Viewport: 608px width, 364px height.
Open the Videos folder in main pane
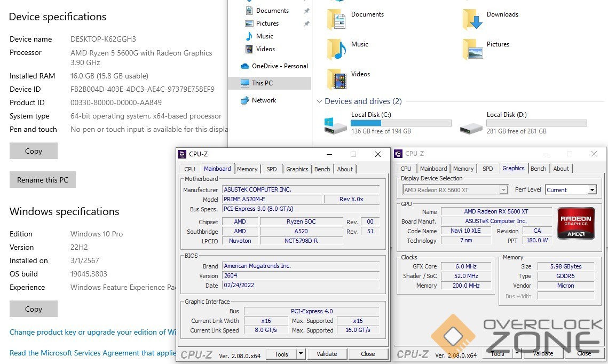[x=336, y=78]
